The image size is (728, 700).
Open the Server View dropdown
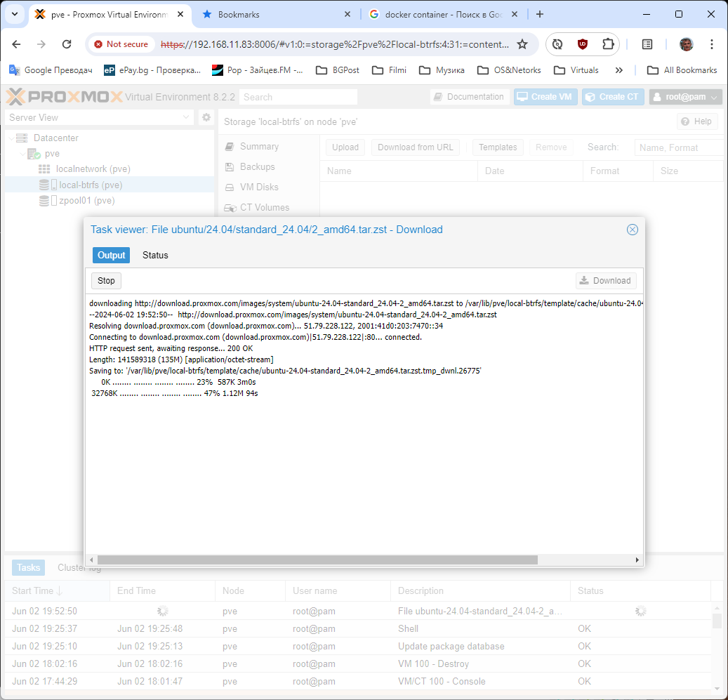click(x=99, y=117)
